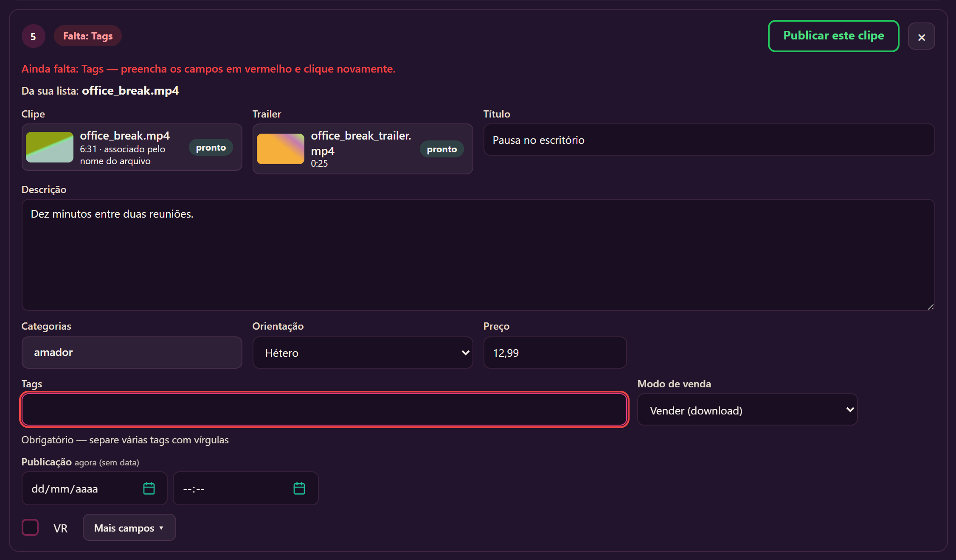Open the Orientação dropdown showing Hétero
This screenshot has width=956, height=560.
pyautogui.click(x=363, y=353)
